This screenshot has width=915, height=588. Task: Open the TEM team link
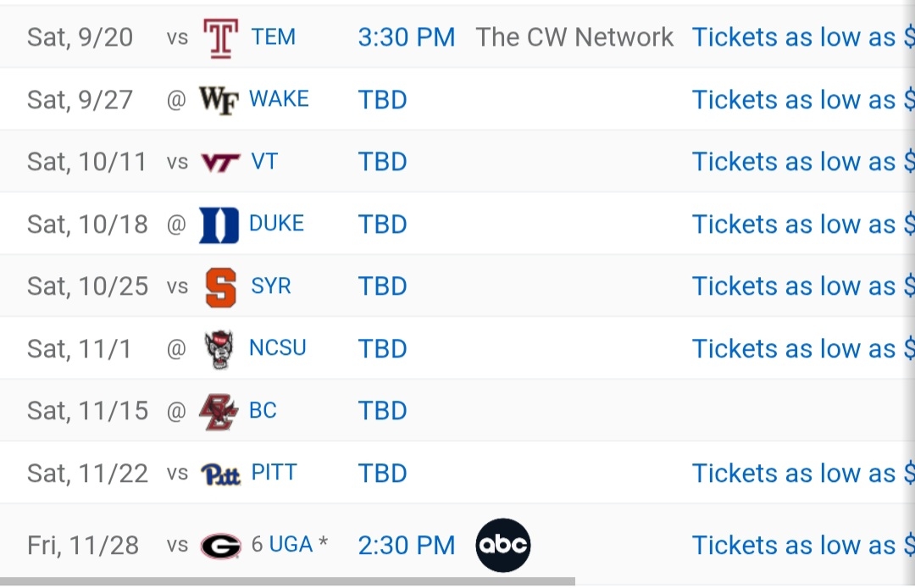click(x=274, y=37)
